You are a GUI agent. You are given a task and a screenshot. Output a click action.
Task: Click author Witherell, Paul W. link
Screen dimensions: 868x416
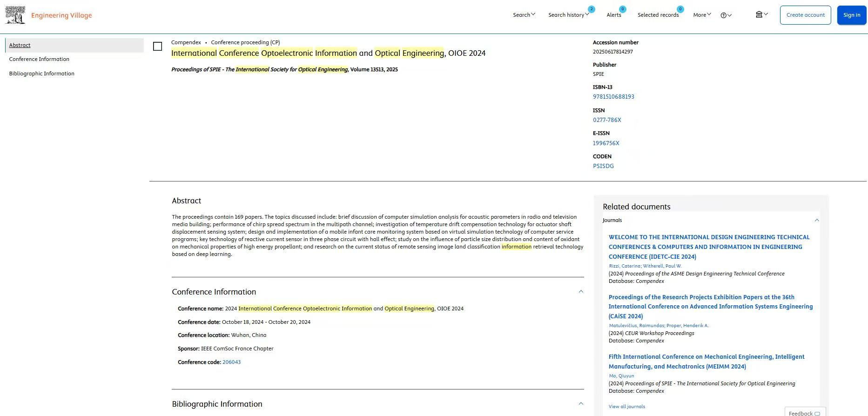point(662,266)
